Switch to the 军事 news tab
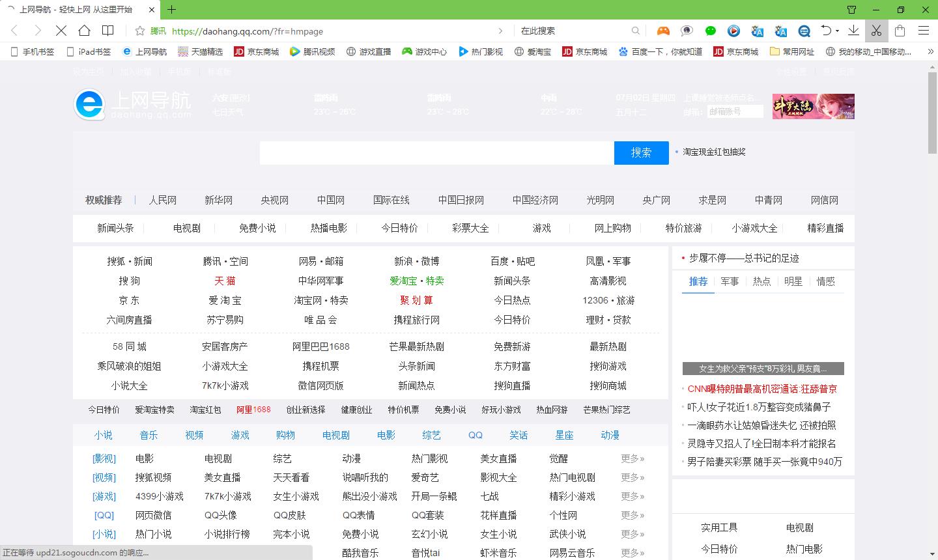The width and height of the screenshot is (938, 560). coord(730,281)
